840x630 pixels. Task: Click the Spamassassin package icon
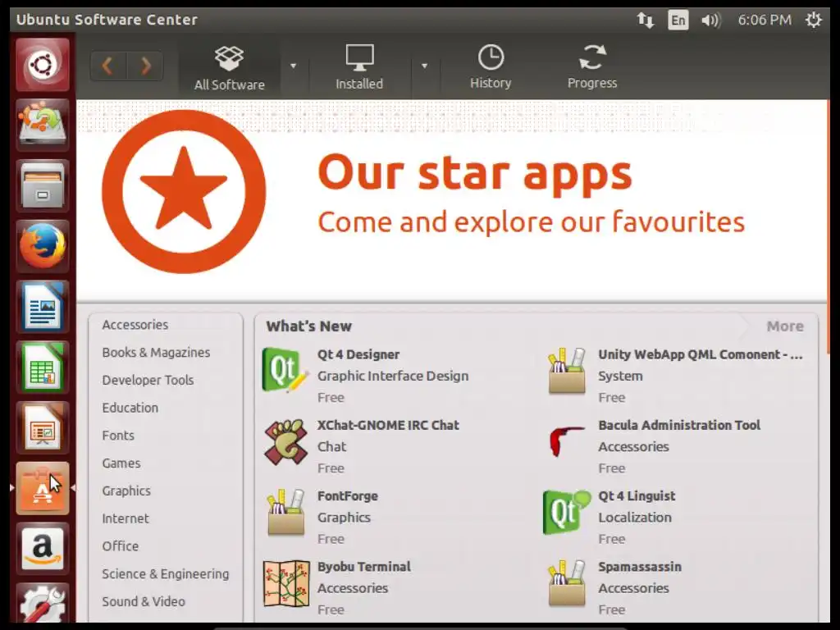[x=567, y=583]
